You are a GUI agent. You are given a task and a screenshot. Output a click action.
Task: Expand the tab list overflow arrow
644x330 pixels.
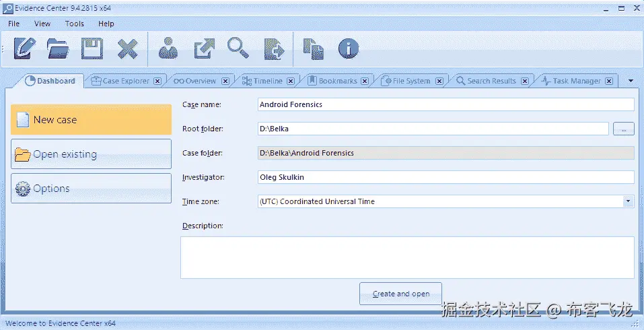click(x=631, y=81)
